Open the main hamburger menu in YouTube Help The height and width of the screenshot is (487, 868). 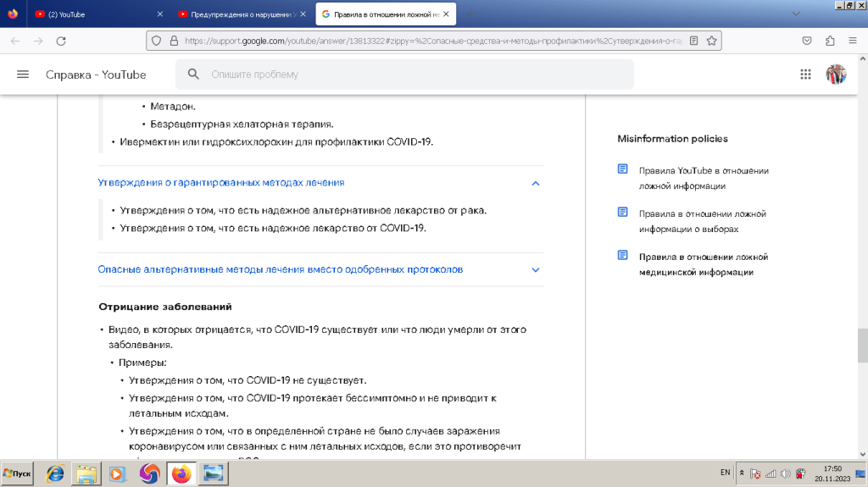pos(23,75)
